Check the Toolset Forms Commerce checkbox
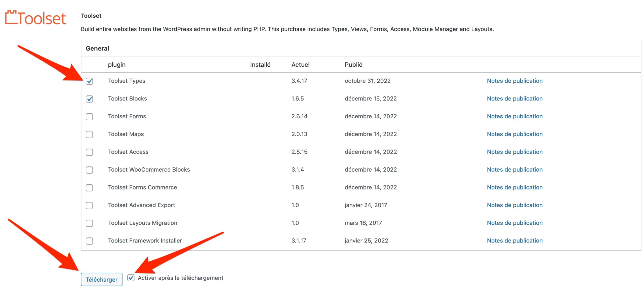This screenshot has width=644, height=289. (x=89, y=188)
